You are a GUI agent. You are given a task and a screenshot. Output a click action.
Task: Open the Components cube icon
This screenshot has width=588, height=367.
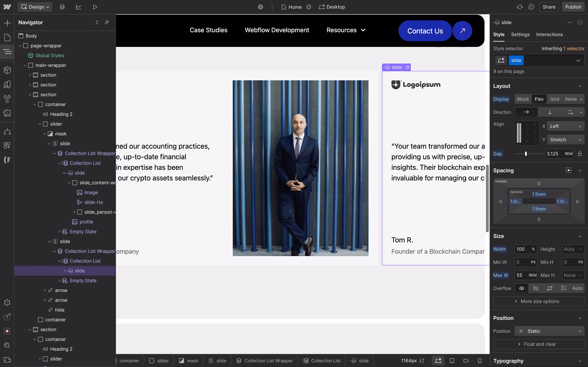click(7, 70)
